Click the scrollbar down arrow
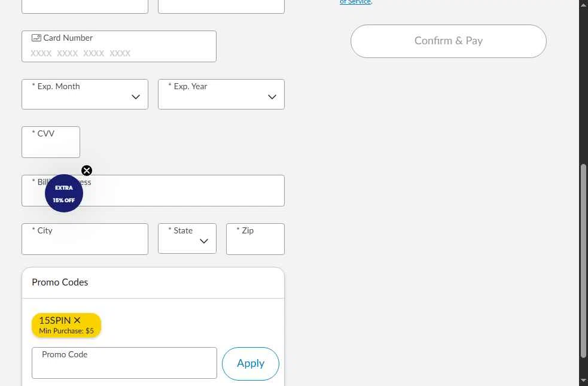Image resolution: width=588 pixels, height=386 pixels. [583, 381]
